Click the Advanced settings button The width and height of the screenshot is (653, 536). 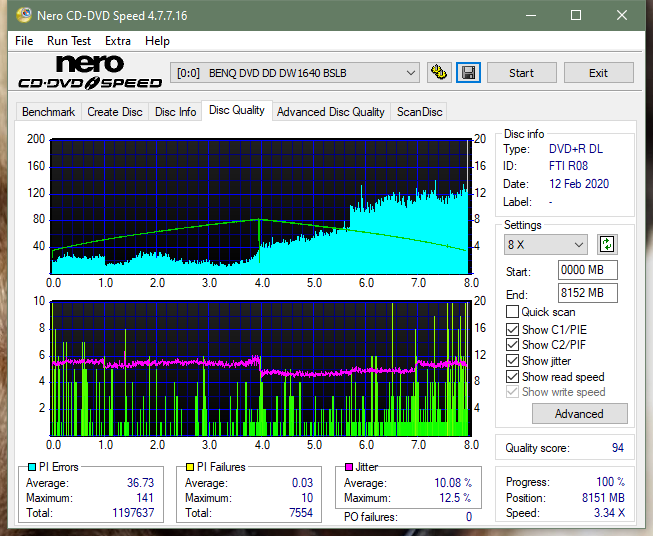click(x=579, y=414)
